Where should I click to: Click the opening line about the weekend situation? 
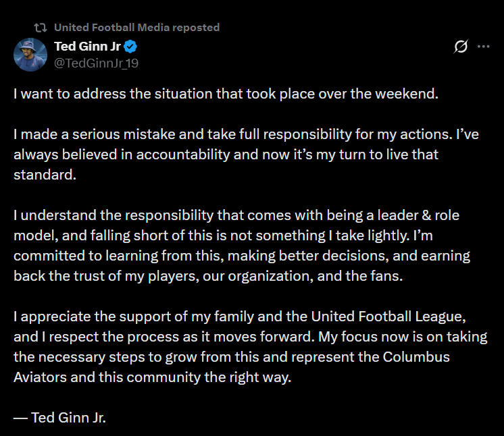226,93
